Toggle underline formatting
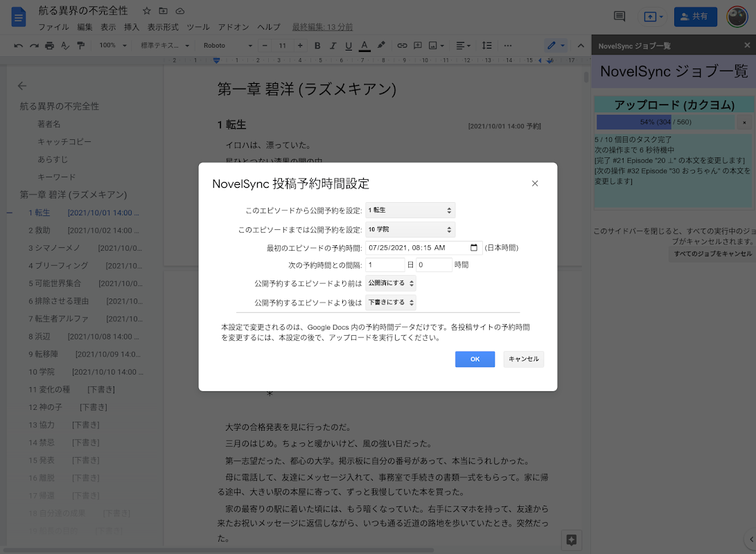 tap(349, 46)
